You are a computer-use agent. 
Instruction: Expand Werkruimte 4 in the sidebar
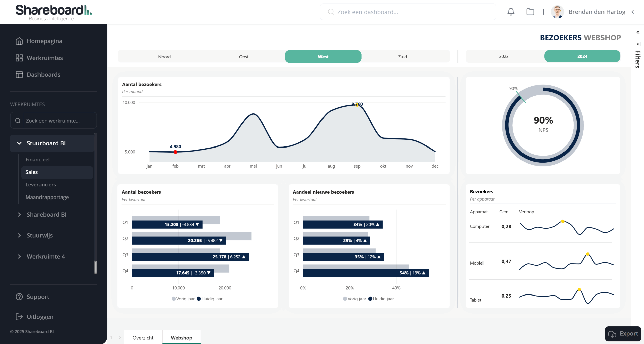click(x=19, y=256)
